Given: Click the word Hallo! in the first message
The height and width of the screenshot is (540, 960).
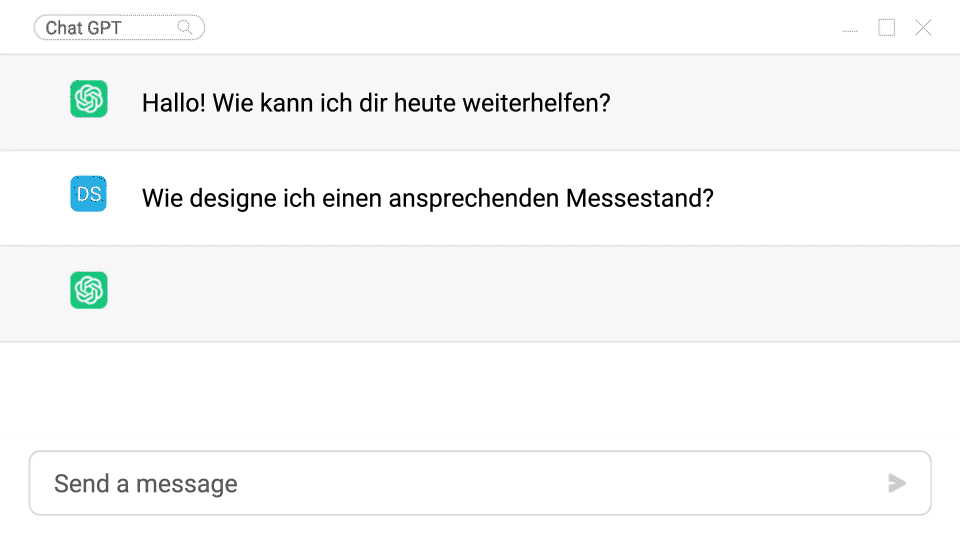Looking at the screenshot, I should [173, 103].
